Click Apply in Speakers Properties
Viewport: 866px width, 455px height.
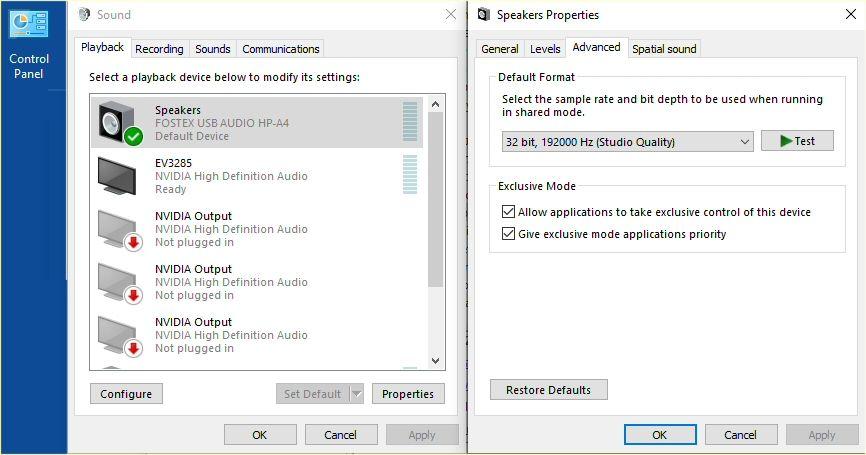pos(821,435)
